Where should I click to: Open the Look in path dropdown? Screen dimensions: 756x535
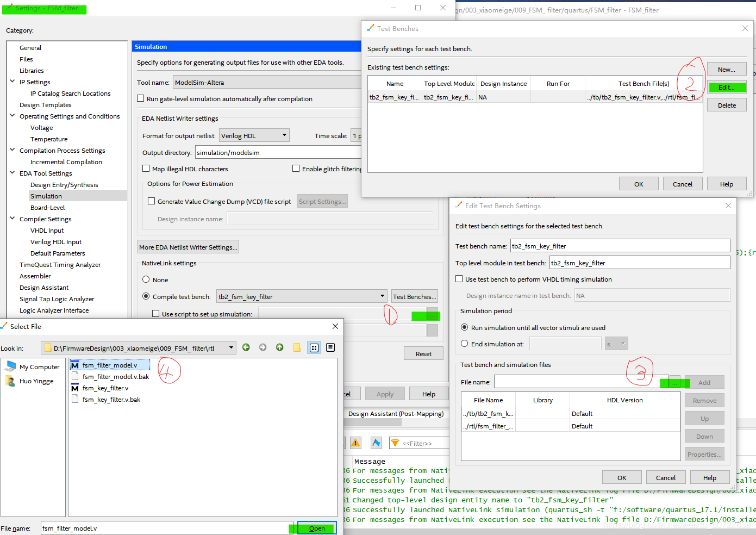click(139, 348)
